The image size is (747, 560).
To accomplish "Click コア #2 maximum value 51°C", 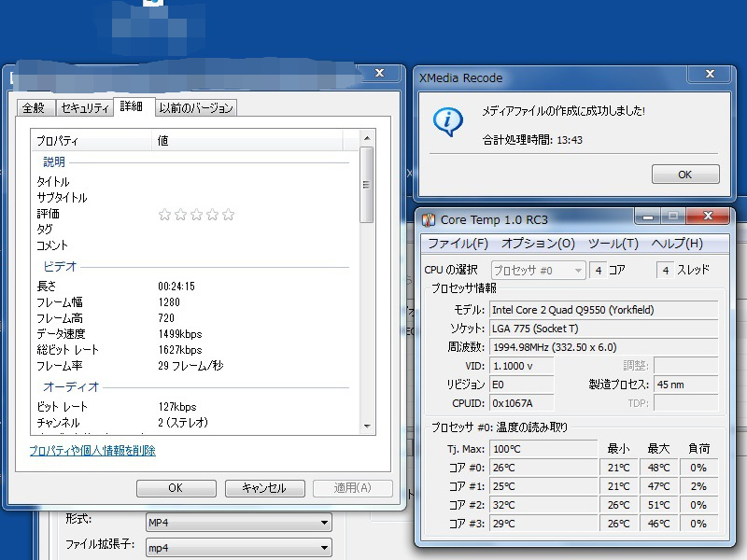I will [x=659, y=505].
